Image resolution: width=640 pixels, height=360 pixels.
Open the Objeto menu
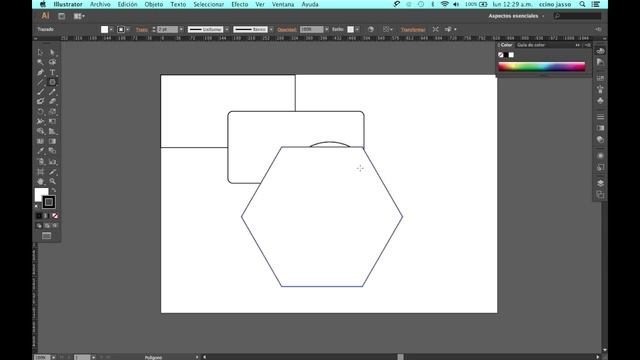tap(153, 4)
